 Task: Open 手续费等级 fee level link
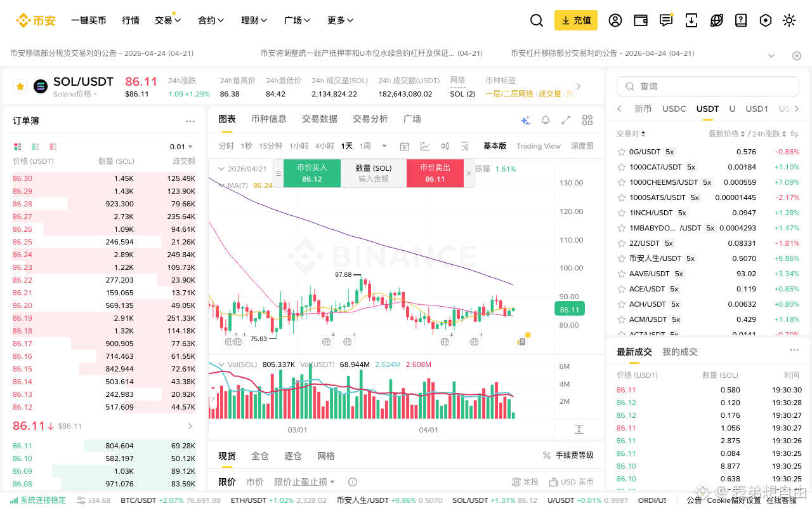tap(568, 455)
